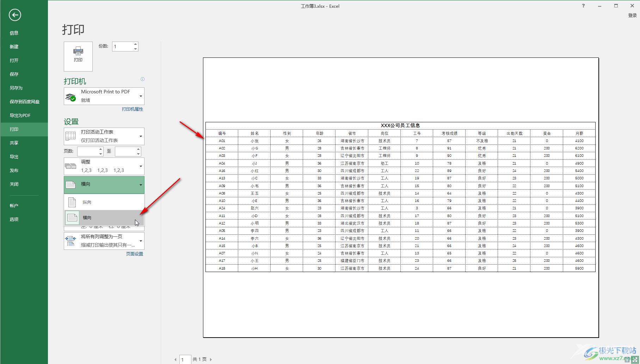Click the print active sheets grid icon
Image resolution: width=640 pixels, height=364 pixels.
(71, 136)
